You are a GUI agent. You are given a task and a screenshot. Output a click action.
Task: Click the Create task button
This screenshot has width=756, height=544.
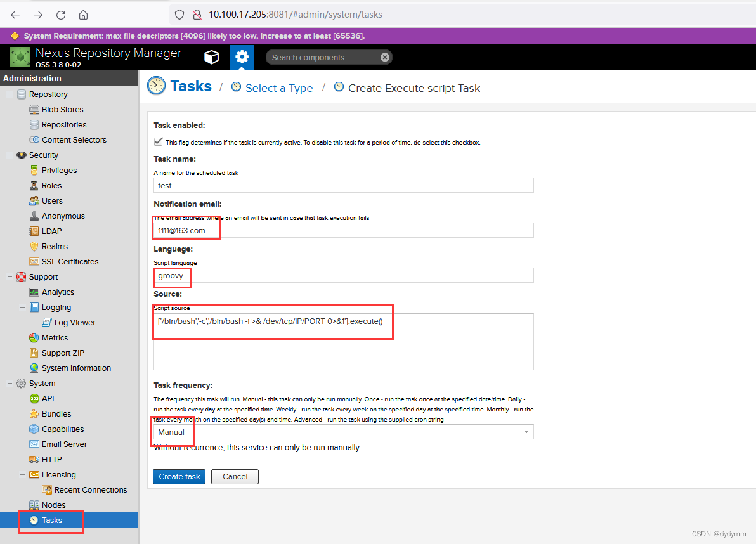pos(179,477)
